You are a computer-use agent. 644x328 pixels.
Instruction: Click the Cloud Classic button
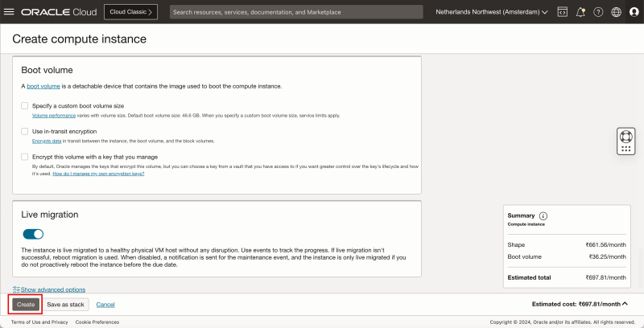[130, 12]
